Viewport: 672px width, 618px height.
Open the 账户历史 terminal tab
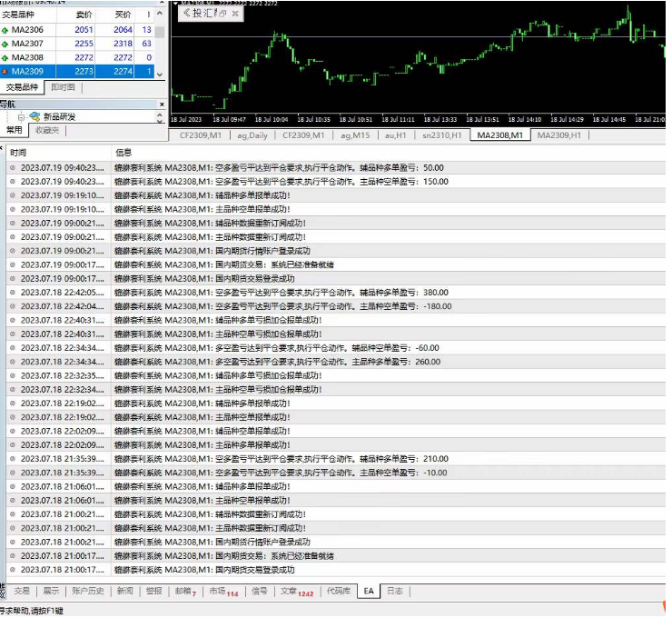(x=88, y=592)
